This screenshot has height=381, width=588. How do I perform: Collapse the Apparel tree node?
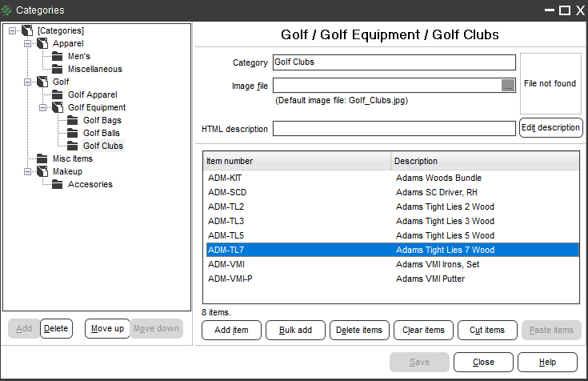[27, 43]
